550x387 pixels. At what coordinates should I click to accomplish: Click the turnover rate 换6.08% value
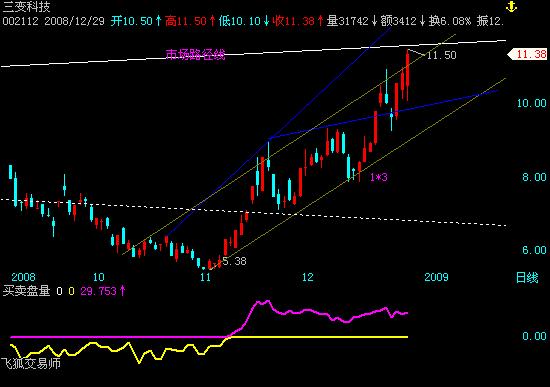tap(450, 21)
